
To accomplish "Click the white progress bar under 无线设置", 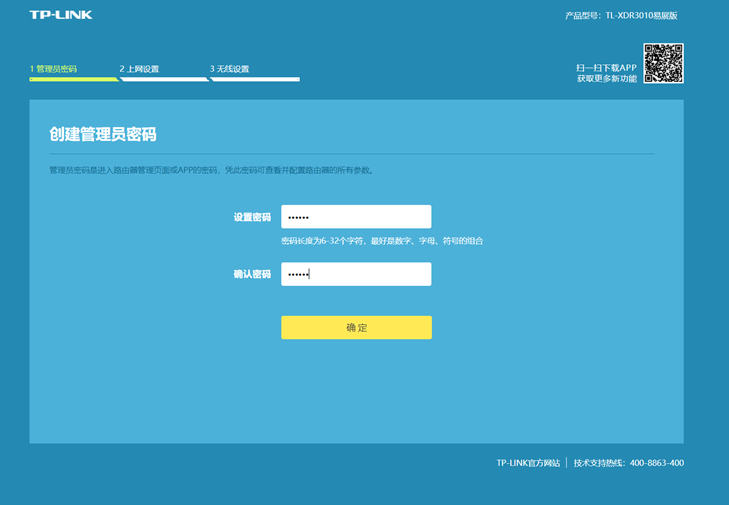I will (255, 79).
